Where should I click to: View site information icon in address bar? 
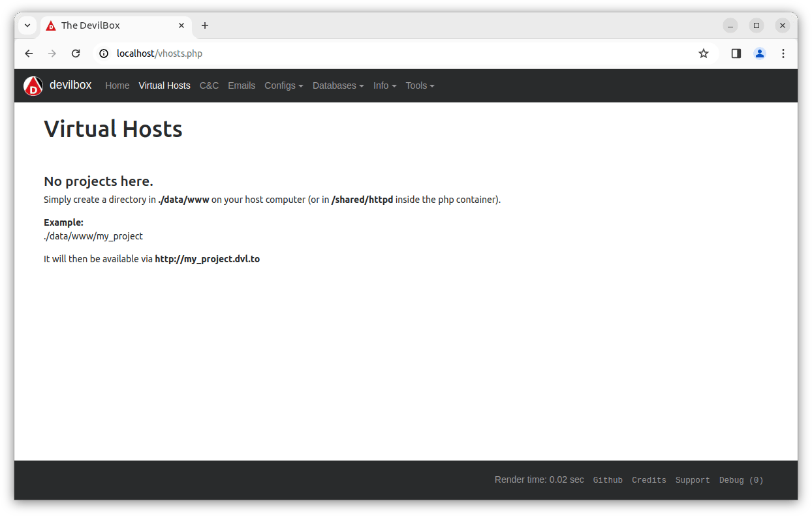point(104,53)
